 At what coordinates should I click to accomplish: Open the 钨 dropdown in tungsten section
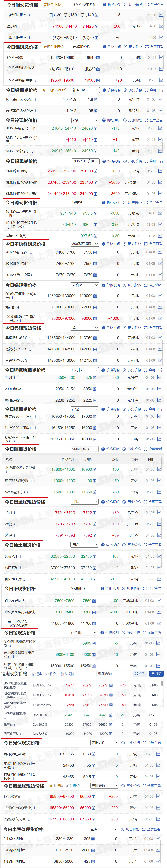point(85,328)
